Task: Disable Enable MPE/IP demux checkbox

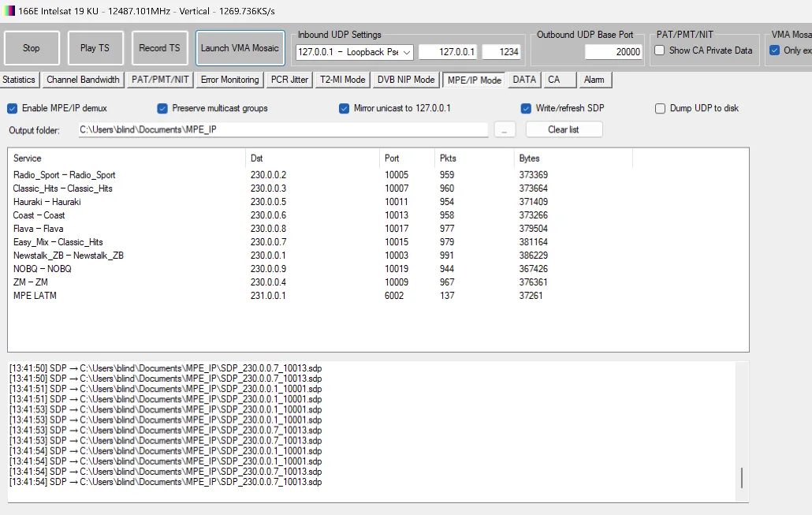Action: pos(13,108)
